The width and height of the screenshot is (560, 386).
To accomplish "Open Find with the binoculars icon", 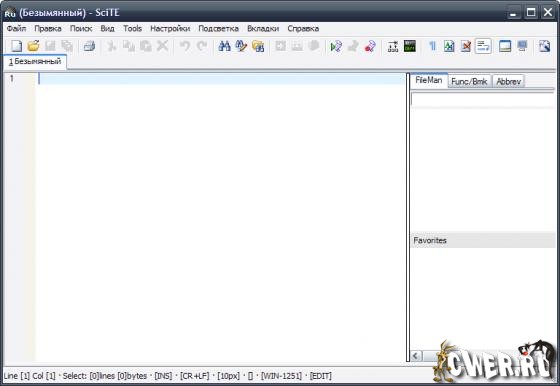I will [224, 46].
